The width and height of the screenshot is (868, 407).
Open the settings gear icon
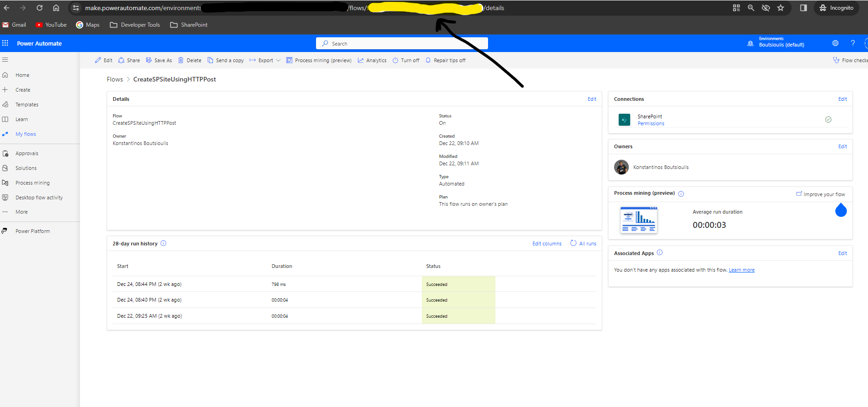click(835, 43)
